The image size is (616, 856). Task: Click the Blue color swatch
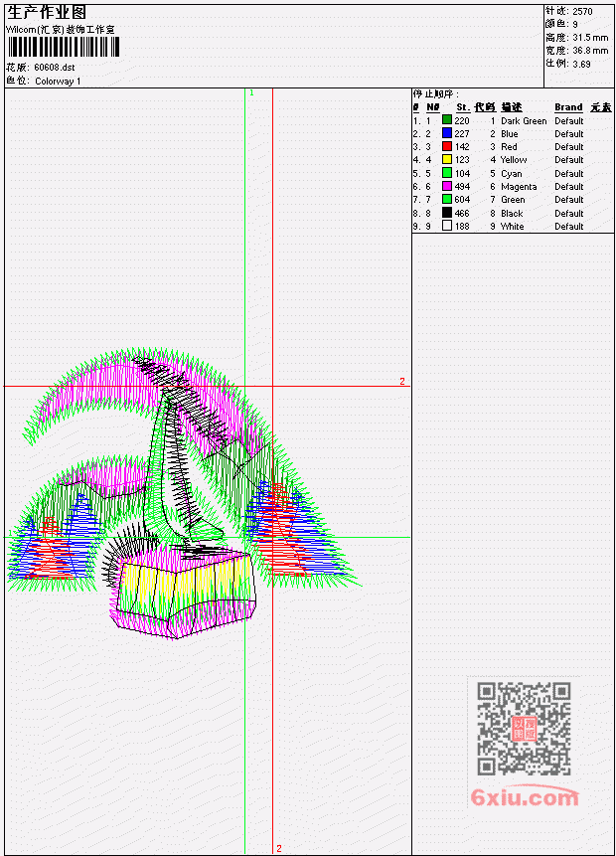point(447,133)
